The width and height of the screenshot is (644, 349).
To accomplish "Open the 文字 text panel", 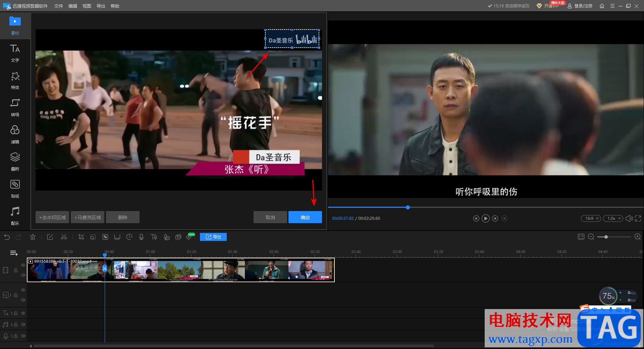I will [15, 53].
